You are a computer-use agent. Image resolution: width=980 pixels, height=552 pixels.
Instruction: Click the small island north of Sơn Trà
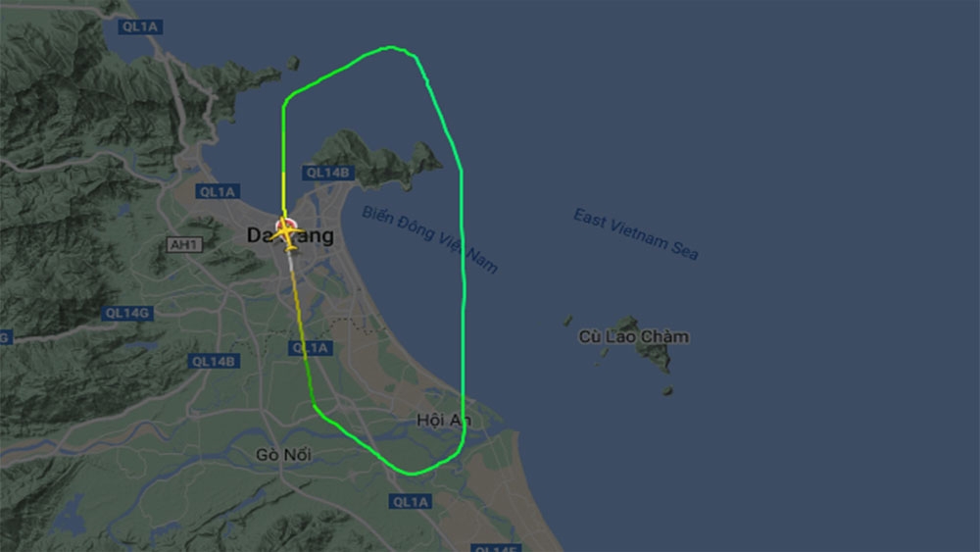click(292, 63)
